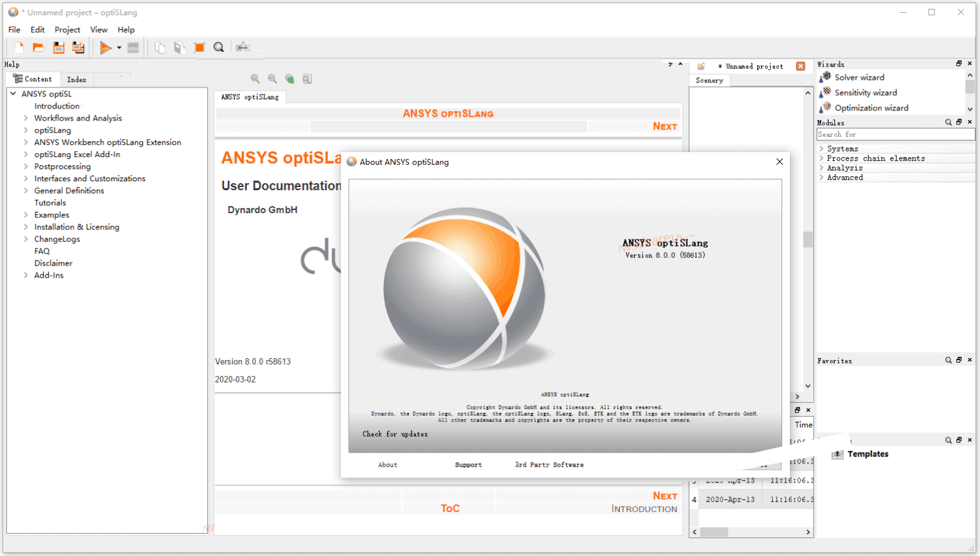The height and width of the screenshot is (556, 980).
Task: Select the 3rd Party Software button
Action: pos(549,465)
